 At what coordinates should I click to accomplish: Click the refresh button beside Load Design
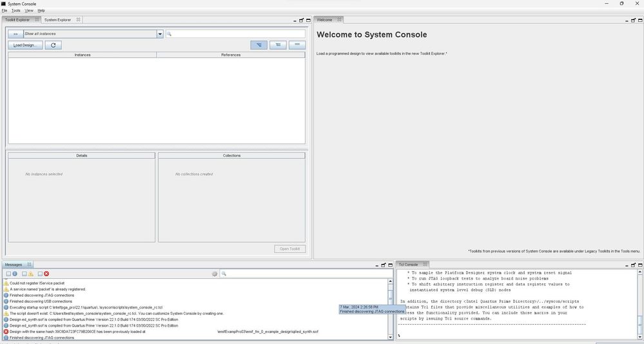[x=54, y=45]
